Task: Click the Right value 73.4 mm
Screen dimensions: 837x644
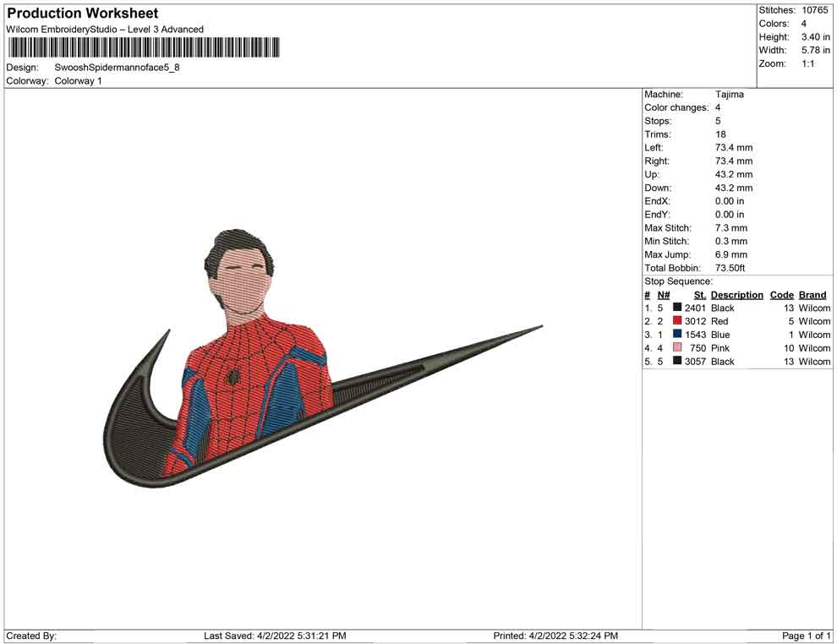Action: pos(734,161)
